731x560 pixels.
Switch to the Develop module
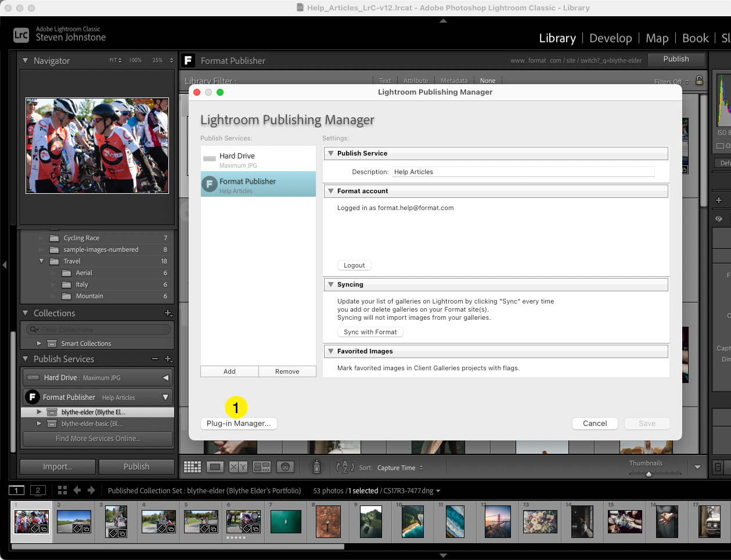(x=610, y=38)
